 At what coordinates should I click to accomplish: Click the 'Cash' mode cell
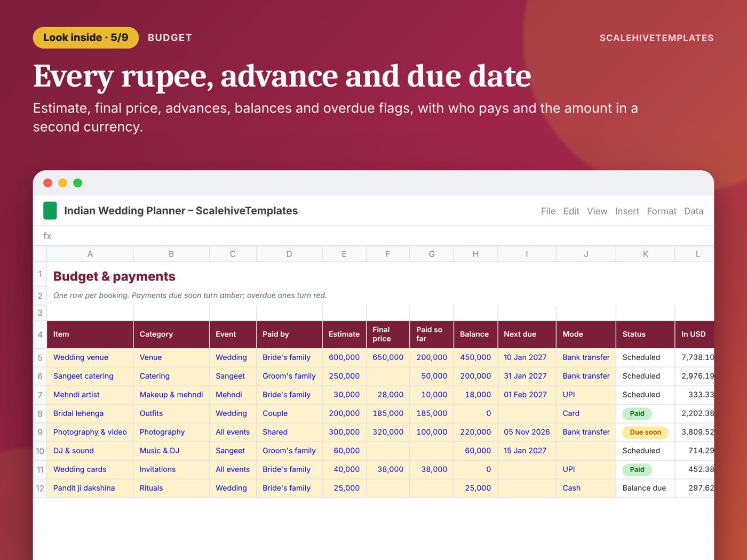point(586,488)
